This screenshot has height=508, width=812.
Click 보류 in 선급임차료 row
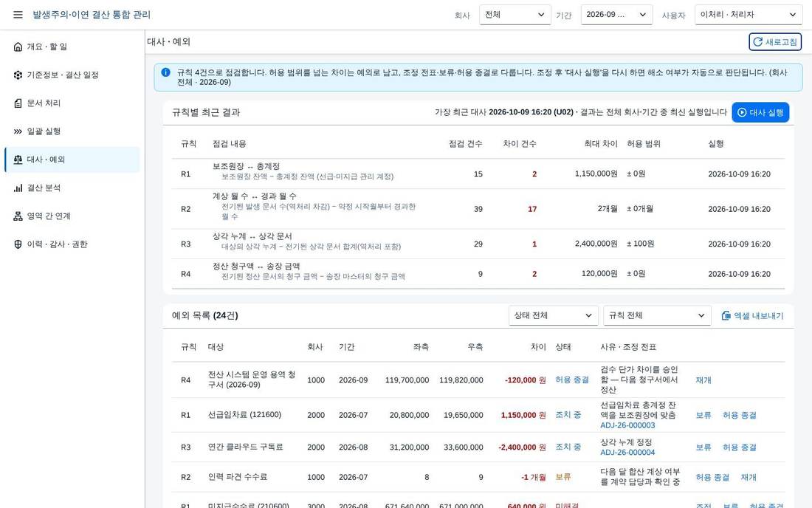point(703,415)
